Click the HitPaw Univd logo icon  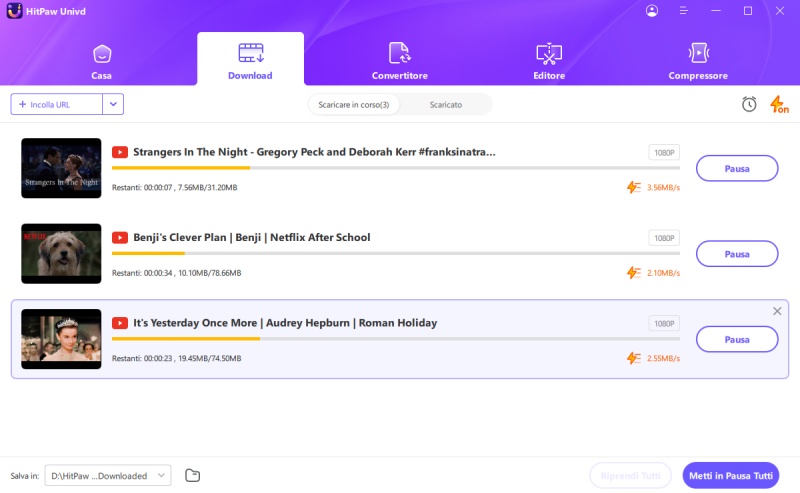pos(14,11)
